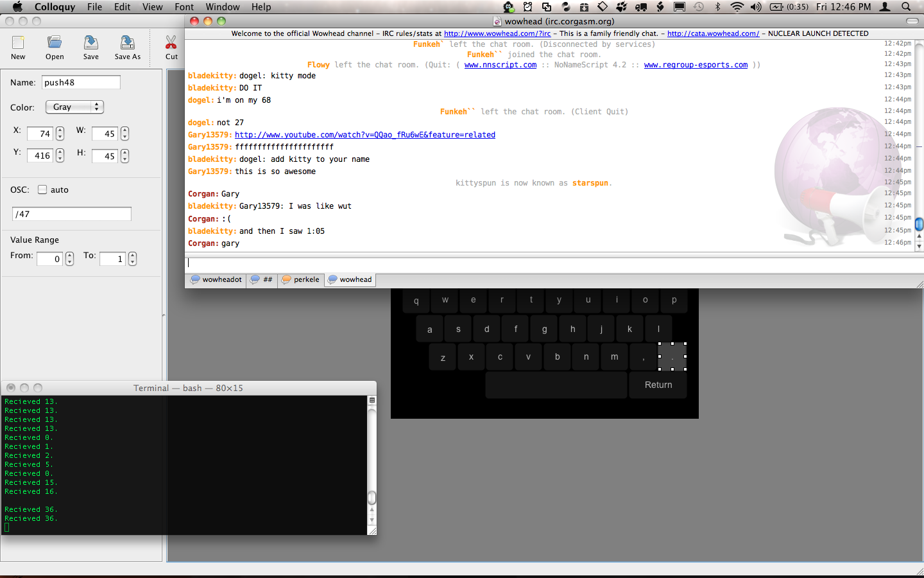Image resolution: width=924 pixels, height=578 pixels.
Task: Switch to the perkele chat tab
Action: tap(300, 280)
